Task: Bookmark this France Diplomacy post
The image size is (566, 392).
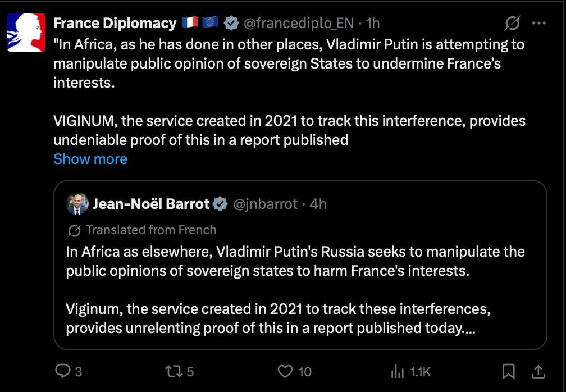Action: coord(509,371)
